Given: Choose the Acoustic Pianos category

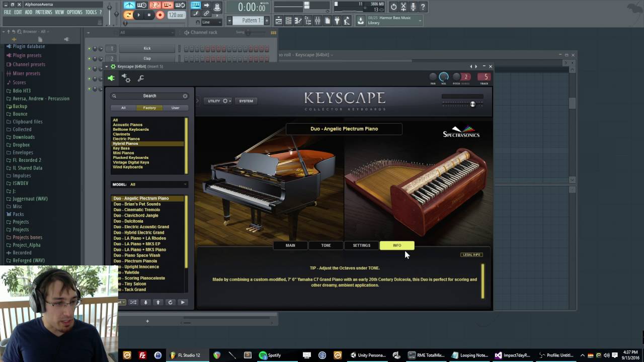Looking at the screenshot, I should coord(128,125).
